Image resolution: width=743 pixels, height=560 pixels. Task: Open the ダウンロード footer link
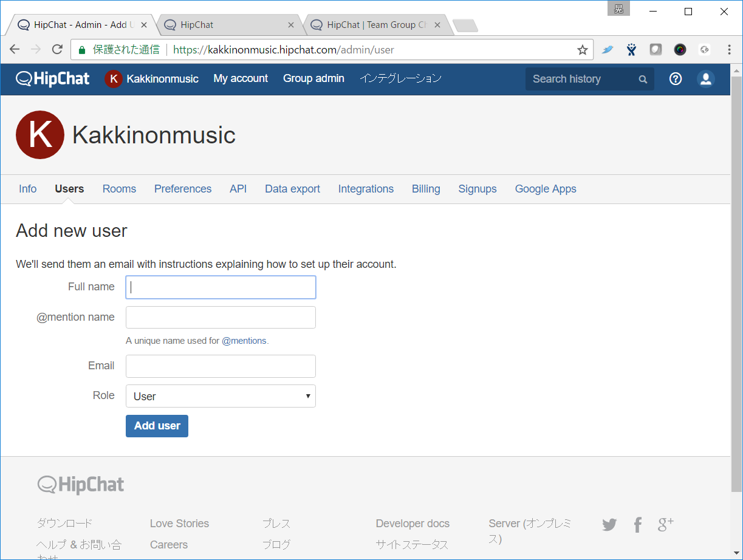(65, 524)
